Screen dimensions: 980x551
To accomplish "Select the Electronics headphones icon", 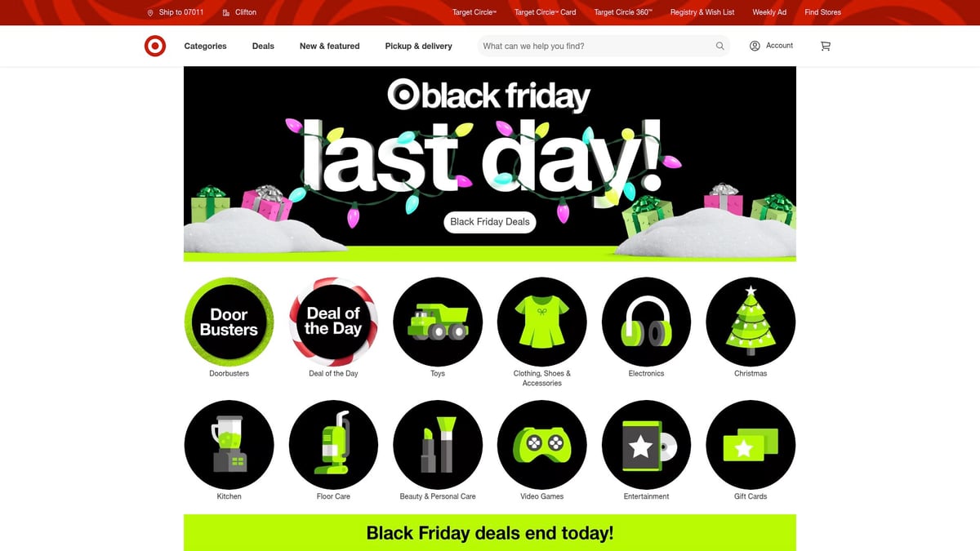I will pos(646,322).
